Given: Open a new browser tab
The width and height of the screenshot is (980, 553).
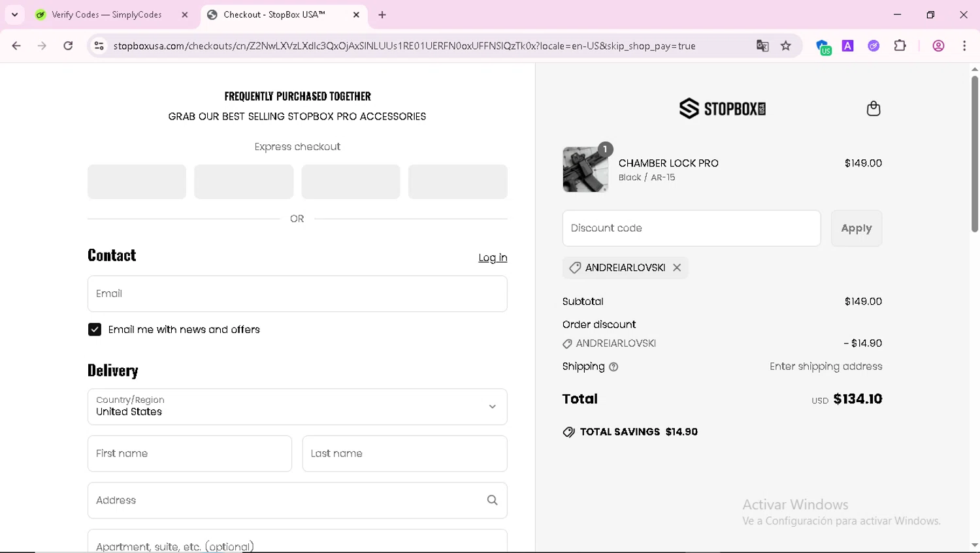Looking at the screenshot, I should click(x=382, y=14).
